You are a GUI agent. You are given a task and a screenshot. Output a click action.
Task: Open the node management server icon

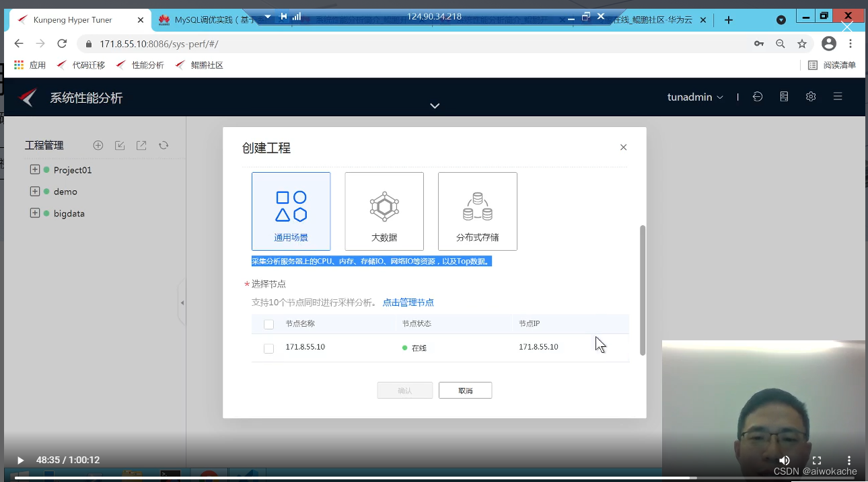tap(783, 96)
